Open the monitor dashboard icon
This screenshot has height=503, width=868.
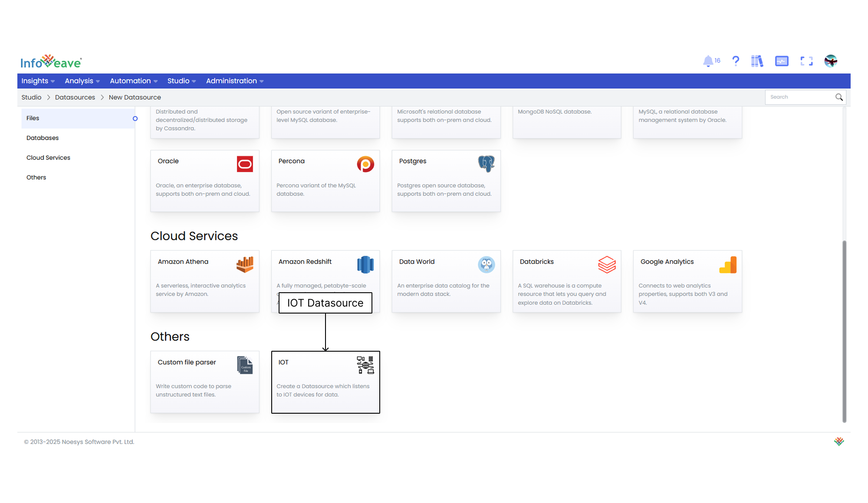[x=782, y=61]
